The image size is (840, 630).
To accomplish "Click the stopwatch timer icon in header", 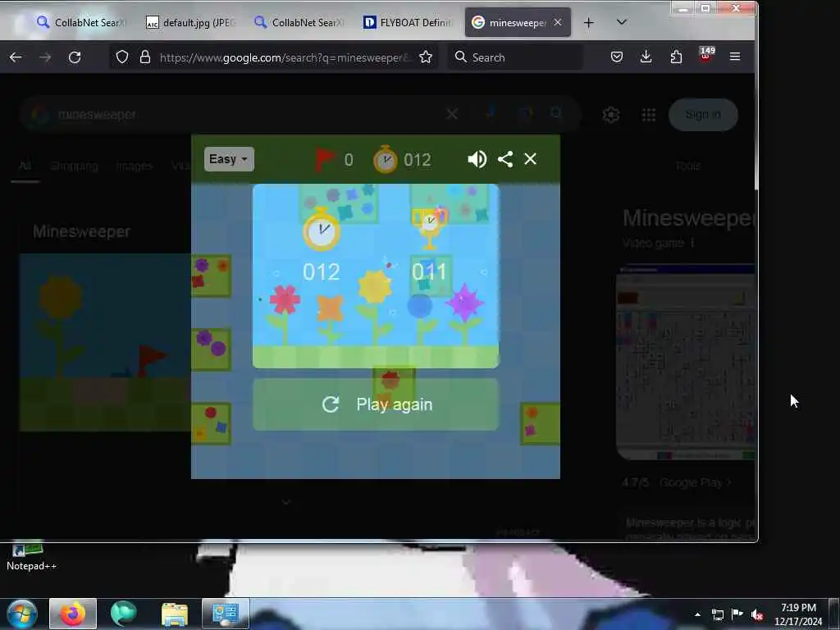I will (386, 159).
